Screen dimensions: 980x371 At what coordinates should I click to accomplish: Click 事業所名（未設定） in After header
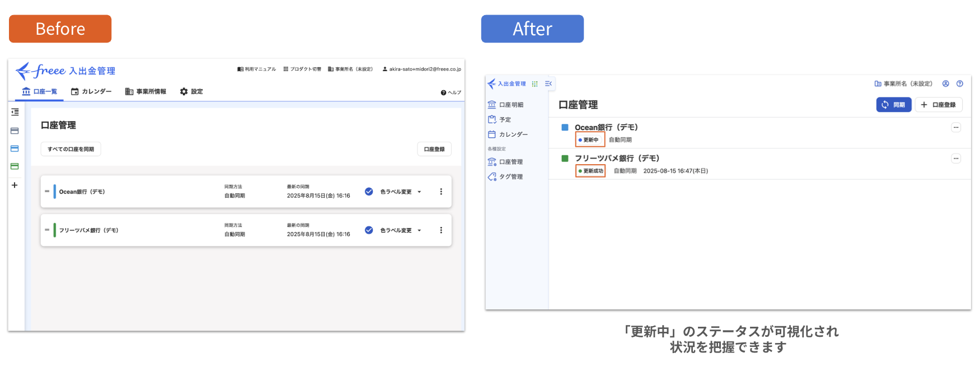click(904, 84)
